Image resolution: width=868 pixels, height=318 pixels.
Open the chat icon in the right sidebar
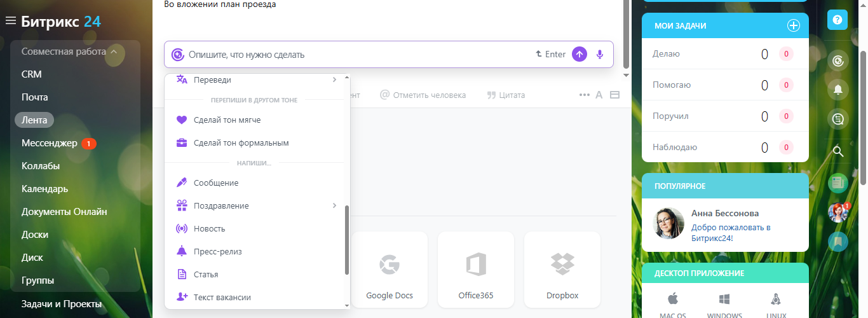[838, 119]
